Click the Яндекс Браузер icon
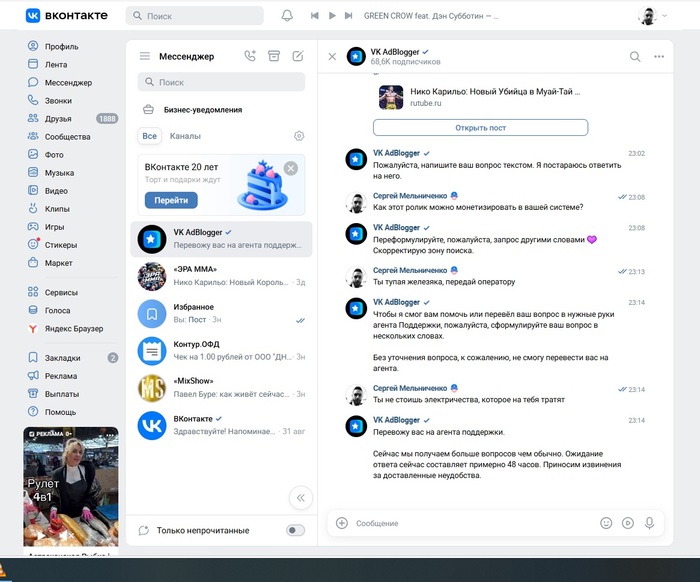The width and height of the screenshot is (700, 582). (x=33, y=328)
